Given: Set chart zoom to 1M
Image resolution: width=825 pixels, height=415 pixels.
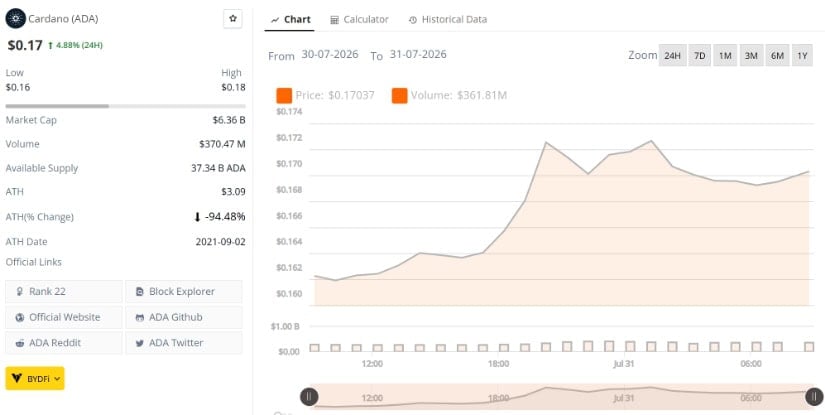Looking at the screenshot, I should 725,55.
